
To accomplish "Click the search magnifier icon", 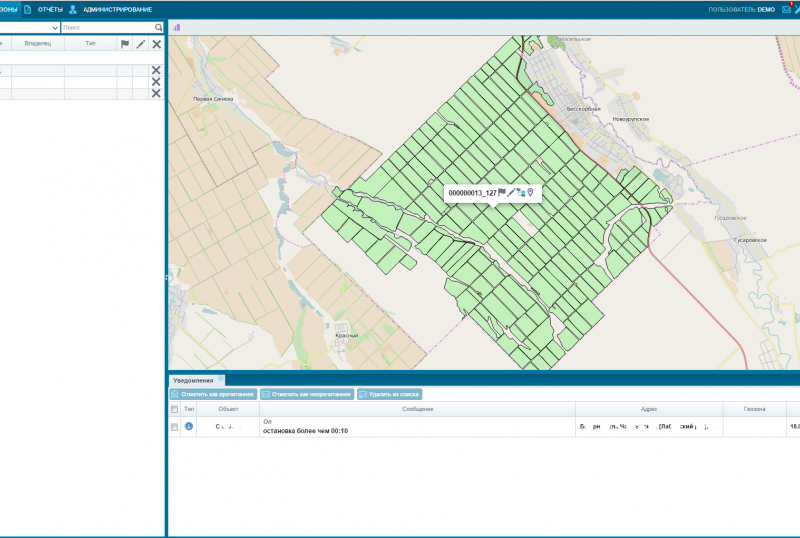I will (x=159, y=28).
